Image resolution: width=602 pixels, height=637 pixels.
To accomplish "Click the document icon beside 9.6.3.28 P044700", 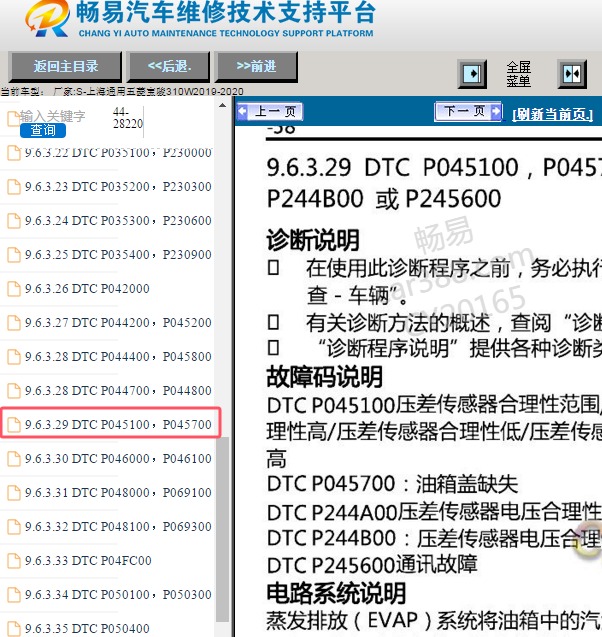I will (14, 391).
